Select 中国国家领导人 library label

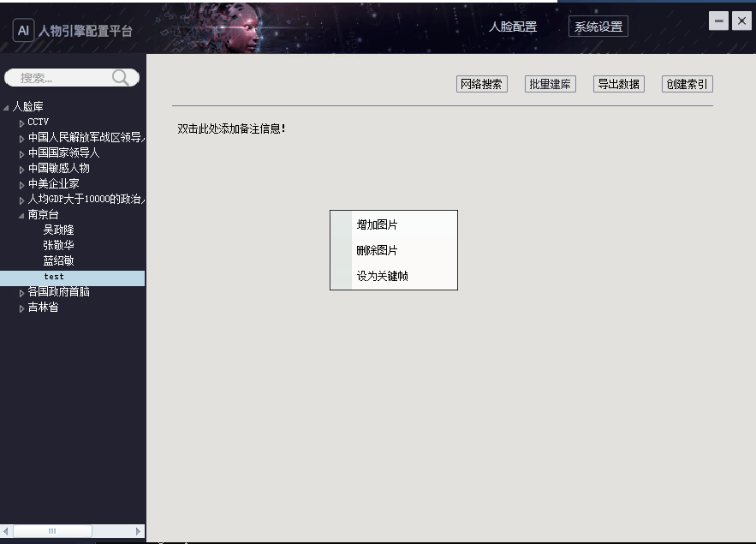point(63,152)
